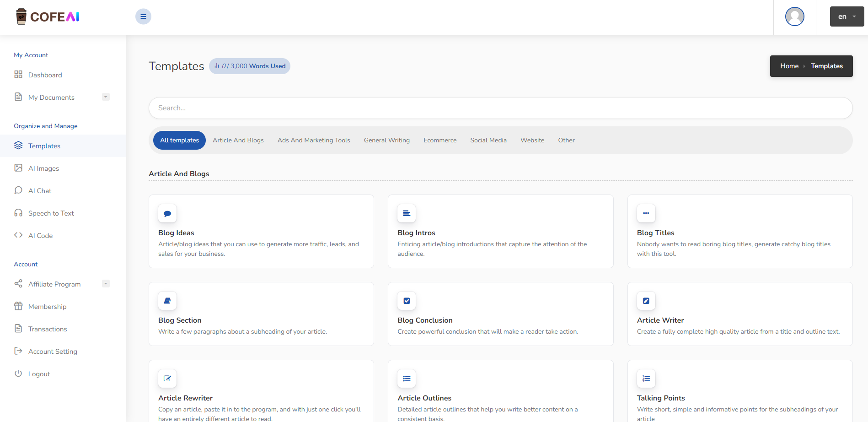This screenshot has width=868, height=422.
Task: Open the user profile avatar
Action: click(795, 16)
